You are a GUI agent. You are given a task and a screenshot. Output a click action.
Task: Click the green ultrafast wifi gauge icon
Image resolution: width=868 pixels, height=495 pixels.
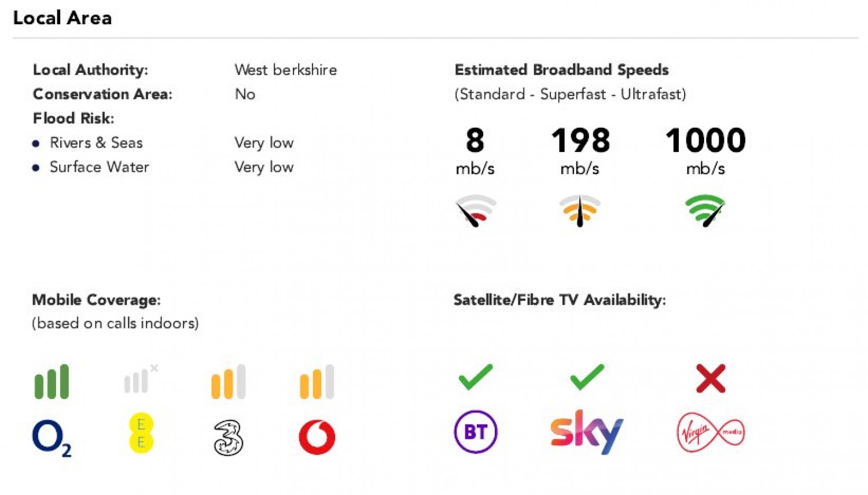705,210
